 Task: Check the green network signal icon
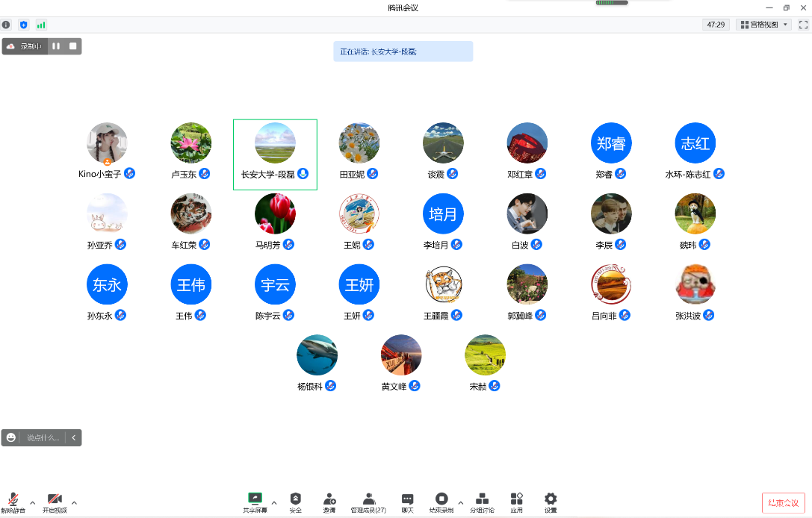coord(41,25)
